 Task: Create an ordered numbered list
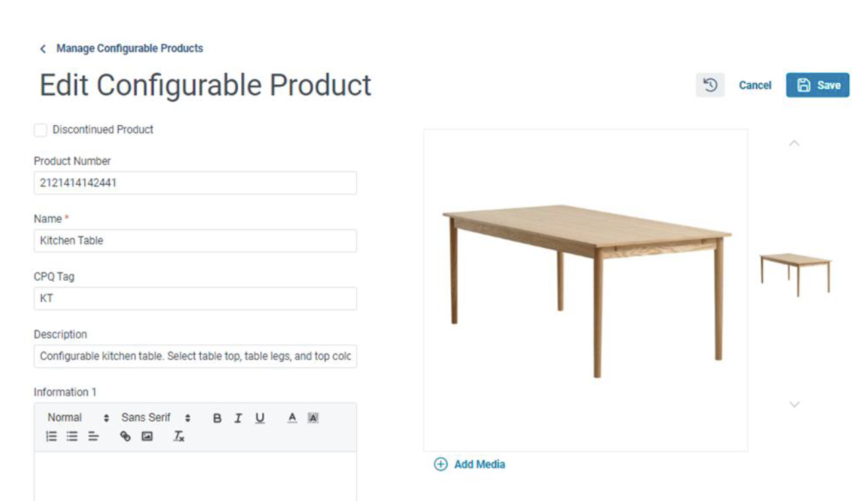[51, 436]
